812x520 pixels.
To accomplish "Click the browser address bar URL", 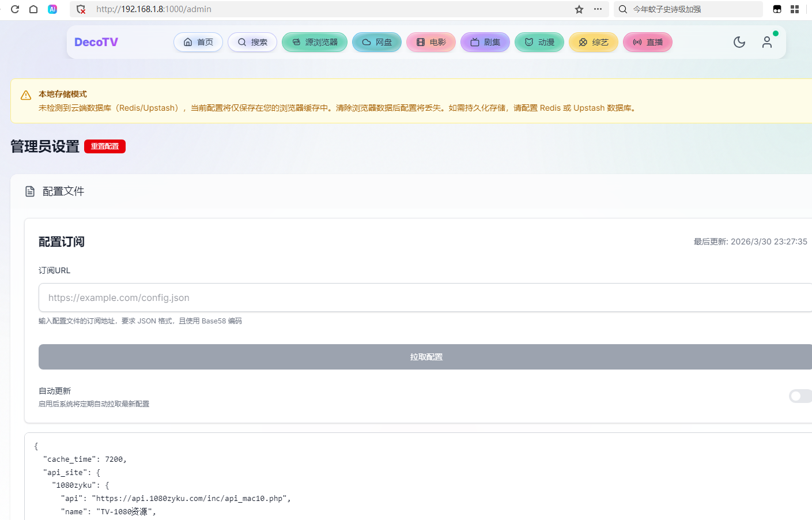I will click(x=154, y=9).
